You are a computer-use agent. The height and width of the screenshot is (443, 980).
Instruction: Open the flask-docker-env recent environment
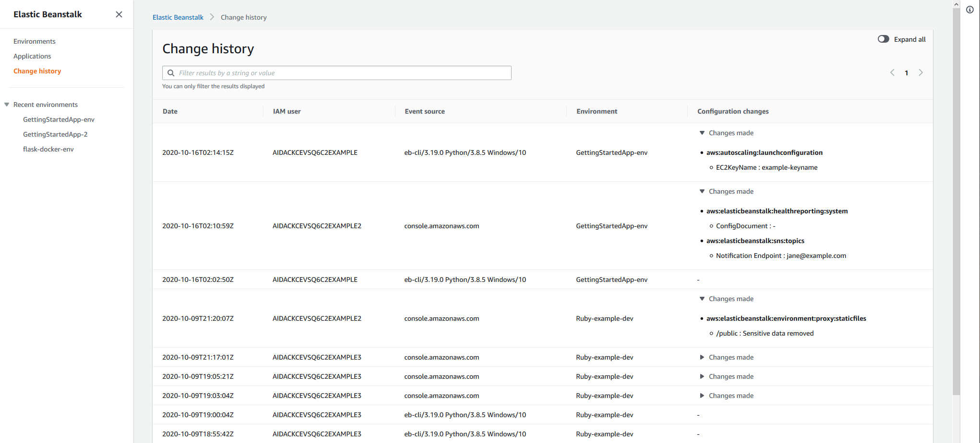point(48,149)
